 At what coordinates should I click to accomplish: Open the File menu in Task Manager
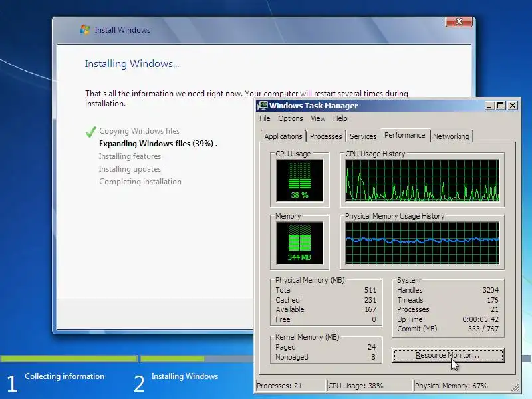tap(265, 118)
